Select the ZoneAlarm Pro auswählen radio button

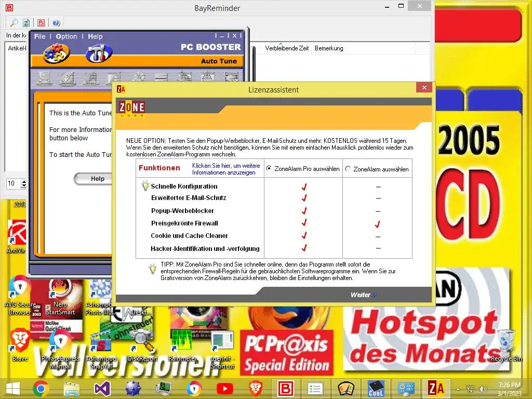[x=269, y=168]
